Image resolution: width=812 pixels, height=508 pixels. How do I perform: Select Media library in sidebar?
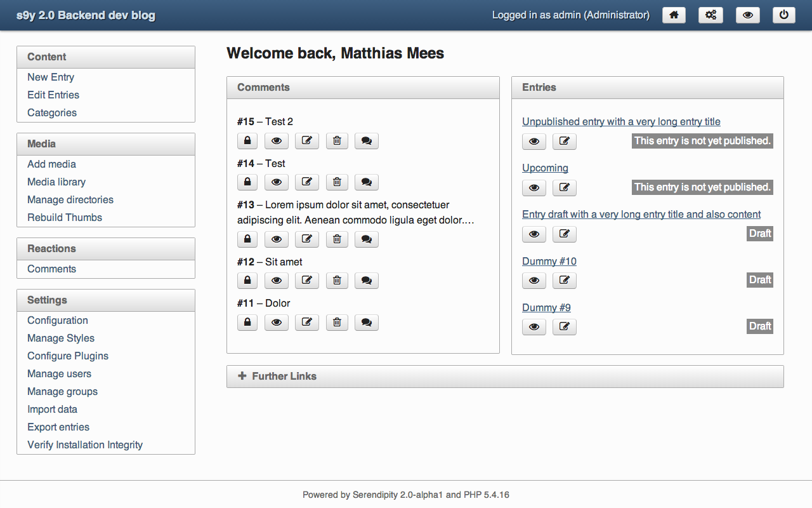tap(56, 182)
